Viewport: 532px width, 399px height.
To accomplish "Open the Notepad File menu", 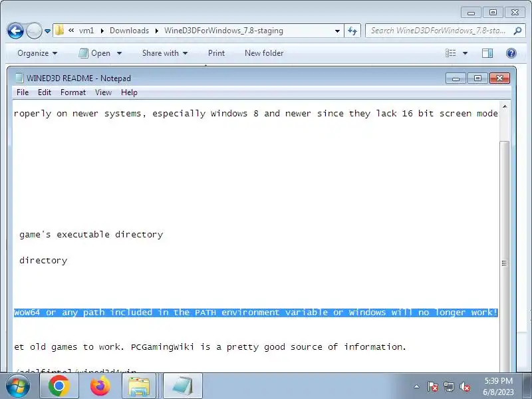I will (x=23, y=92).
